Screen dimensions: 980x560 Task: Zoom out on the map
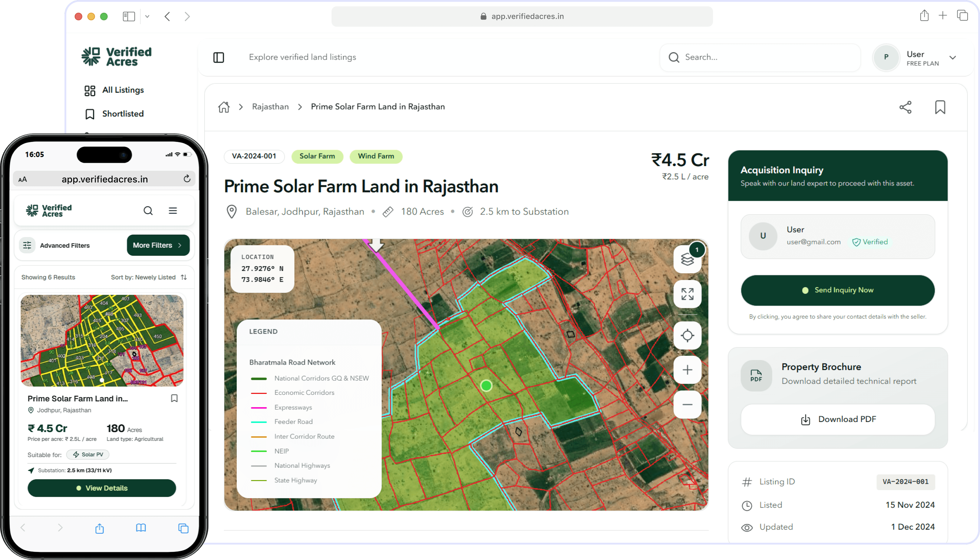[687, 404]
